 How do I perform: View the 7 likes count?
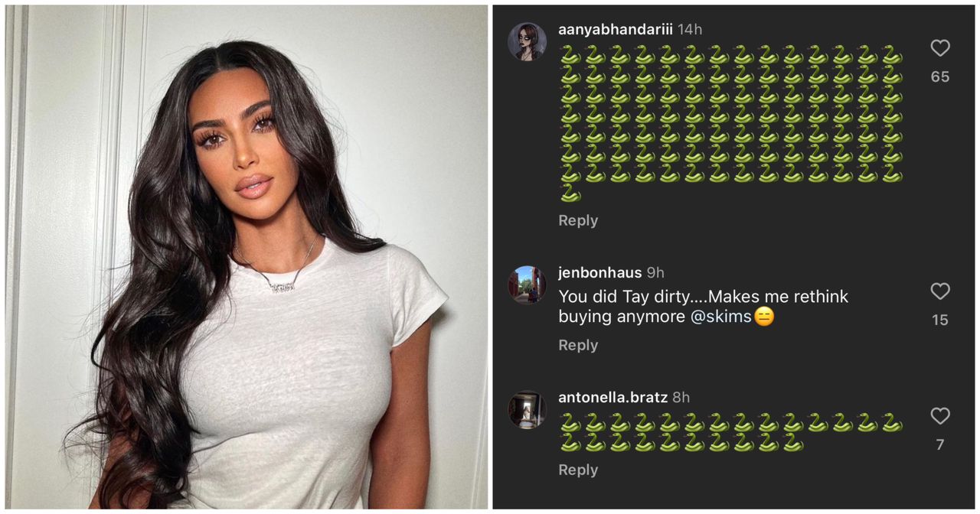click(x=940, y=444)
